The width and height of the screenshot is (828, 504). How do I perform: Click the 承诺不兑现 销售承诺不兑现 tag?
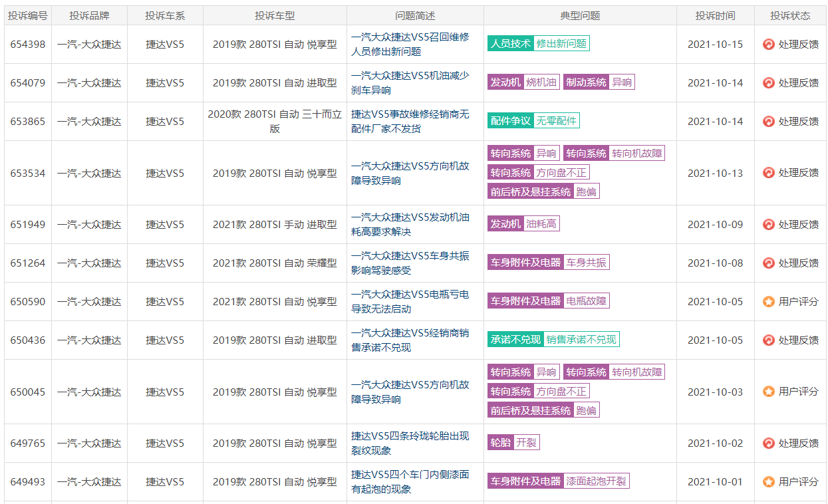click(553, 340)
